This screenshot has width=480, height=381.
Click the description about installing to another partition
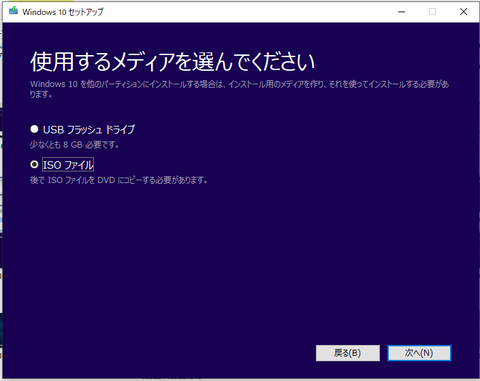tap(239, 89)
